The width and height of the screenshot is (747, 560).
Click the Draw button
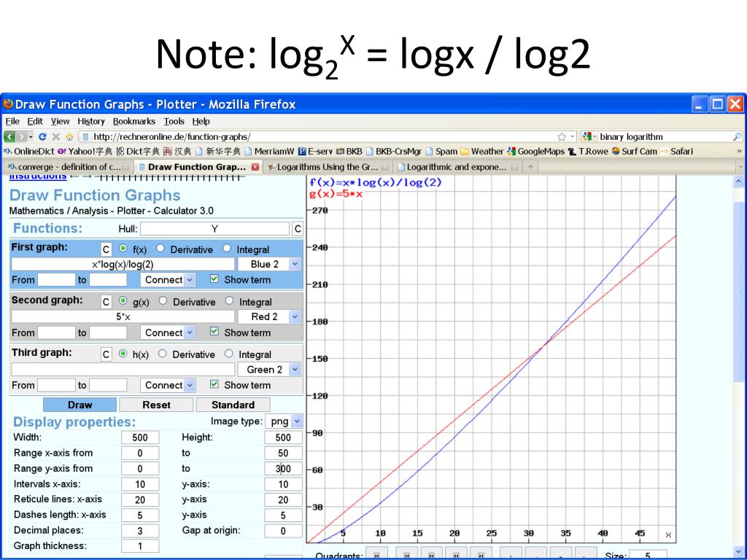click(x=80, y=405)
